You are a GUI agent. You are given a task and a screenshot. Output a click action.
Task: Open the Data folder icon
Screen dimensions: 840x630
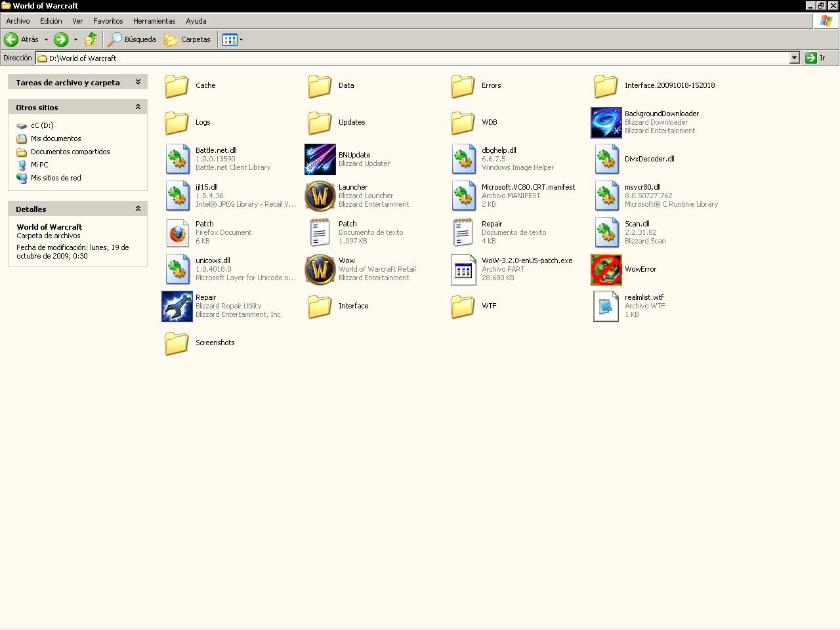pos(320,86)
